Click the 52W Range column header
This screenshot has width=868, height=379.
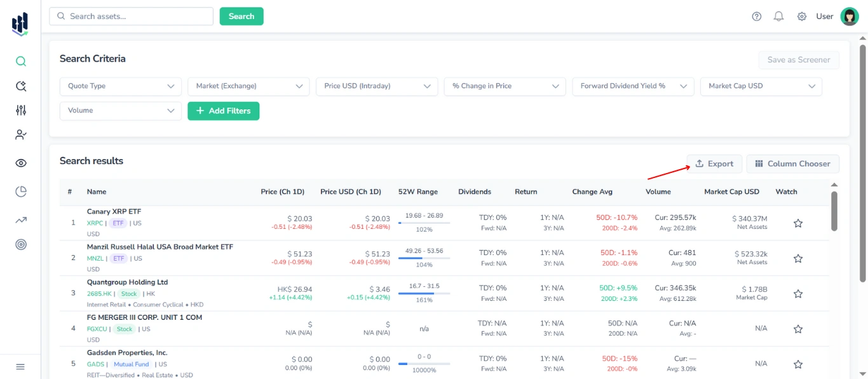[x=417, y=192]
